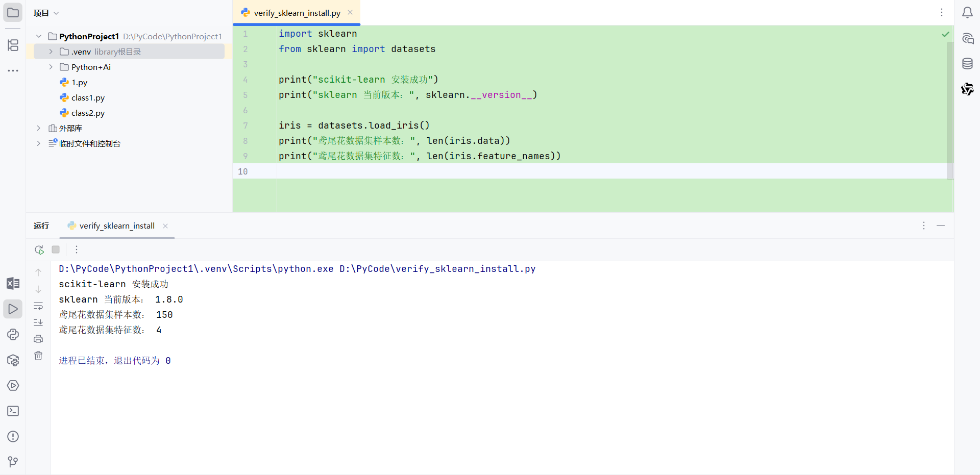Toggle soft-wrap in the run console
The height and width of the screenshot is (475, 980).
pos(38,306)
